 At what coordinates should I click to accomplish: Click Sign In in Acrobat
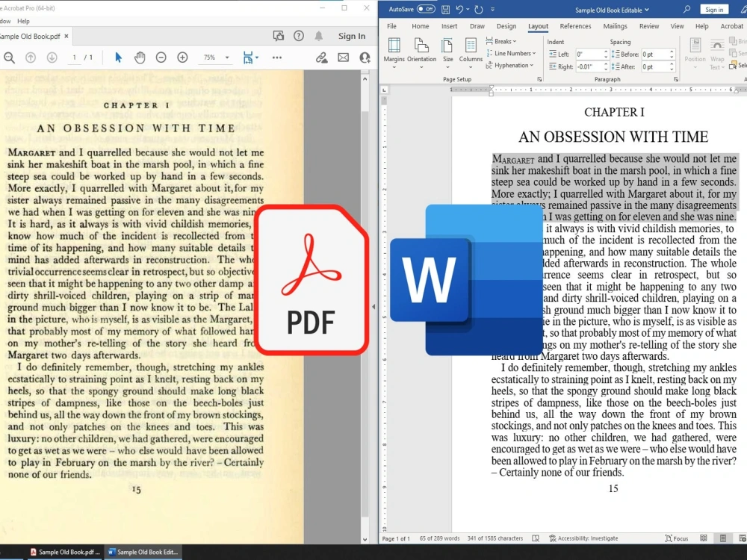click(x=352, y=36)
